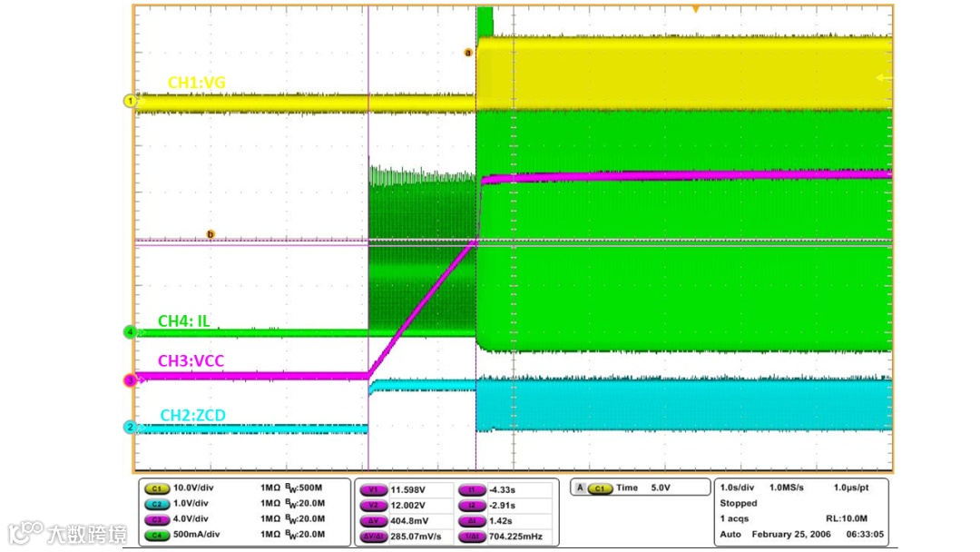Click the cyan C2 channel badge
Viewport: 980px width, 552px height.
click(x=157, y=504)
